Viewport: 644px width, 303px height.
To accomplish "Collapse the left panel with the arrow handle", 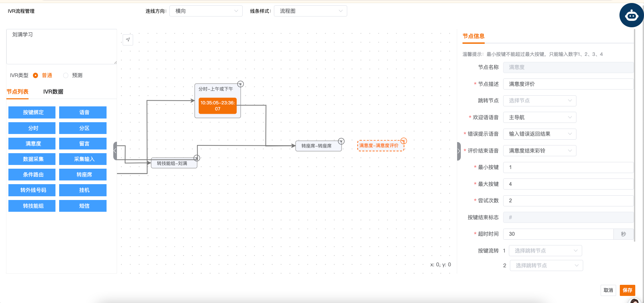I will 115,151.
